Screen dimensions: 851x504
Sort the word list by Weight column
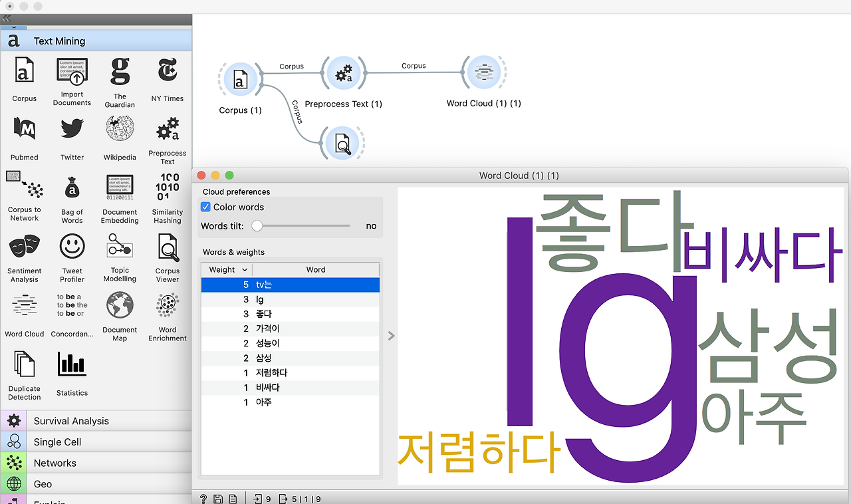tap(226, 269)
